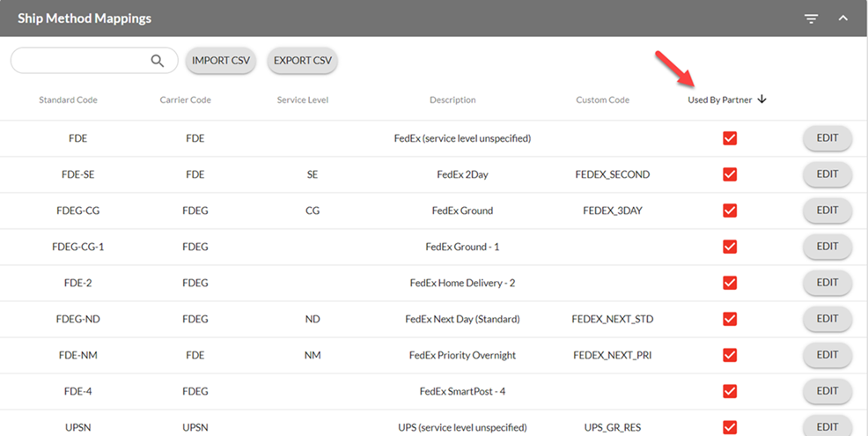
Task: Click the search magnifier icon
Action: click(158, 61)
